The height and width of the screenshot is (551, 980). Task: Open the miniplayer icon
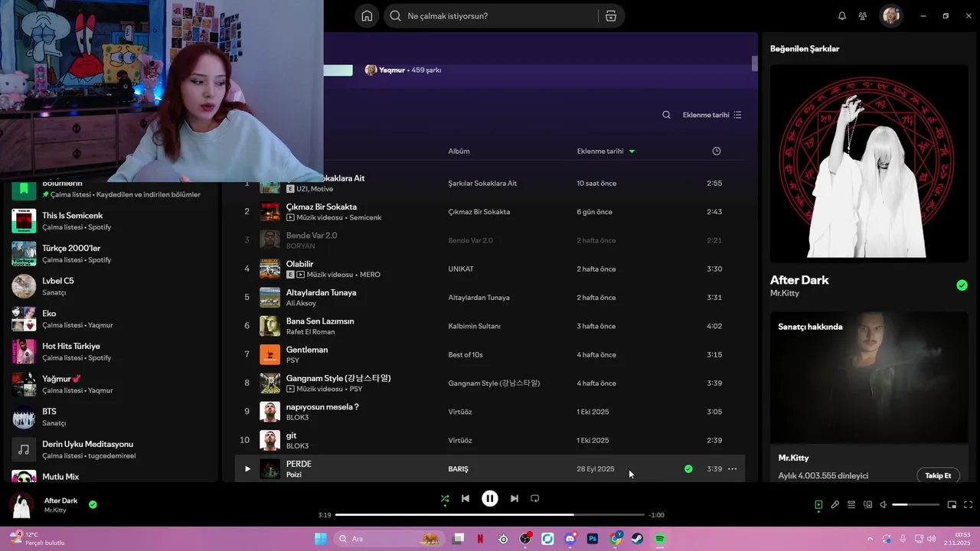point(952,505)
